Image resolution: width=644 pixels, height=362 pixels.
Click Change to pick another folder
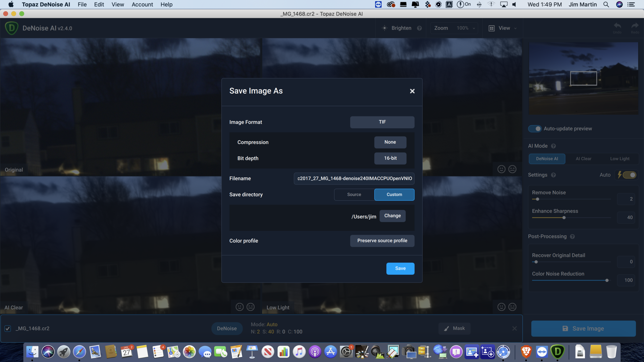pyautogui.click(x=392, y=216)
